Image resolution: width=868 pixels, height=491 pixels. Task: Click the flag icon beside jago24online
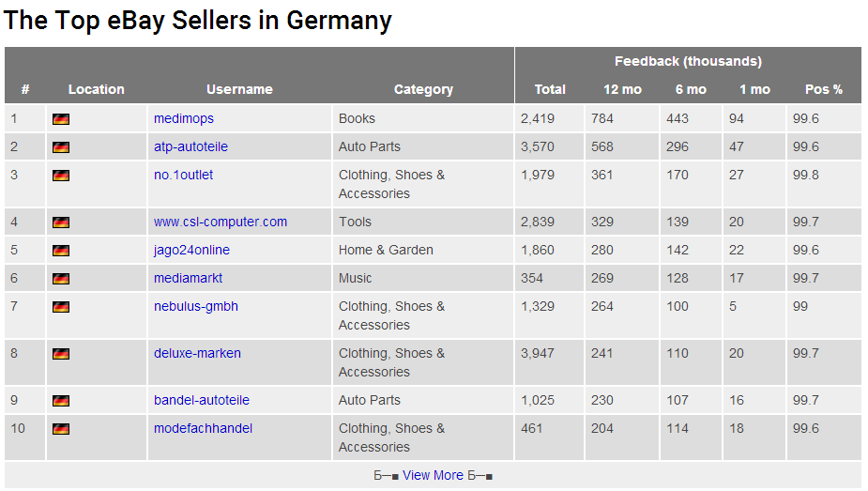(x=61, y=251)
